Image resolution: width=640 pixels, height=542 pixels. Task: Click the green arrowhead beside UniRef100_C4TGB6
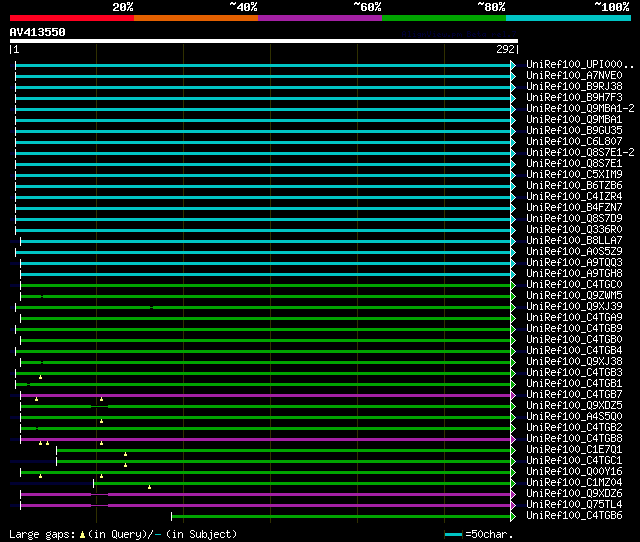pyautogui.click(x=513, y=516)
